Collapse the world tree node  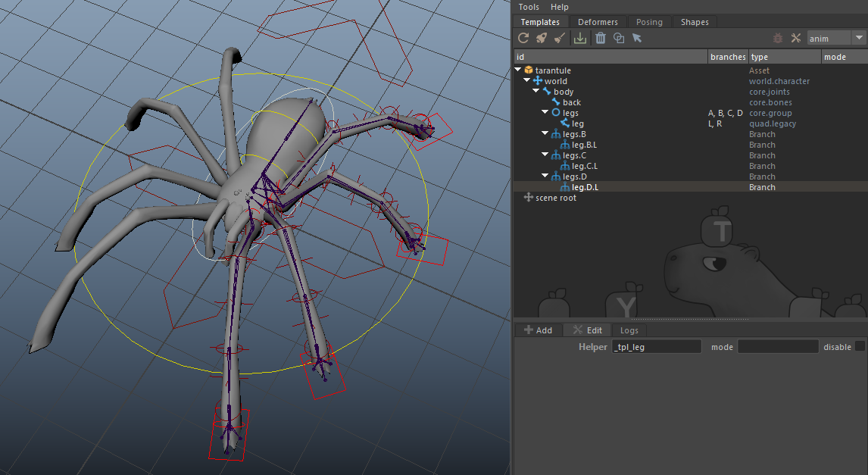(528, 81)
